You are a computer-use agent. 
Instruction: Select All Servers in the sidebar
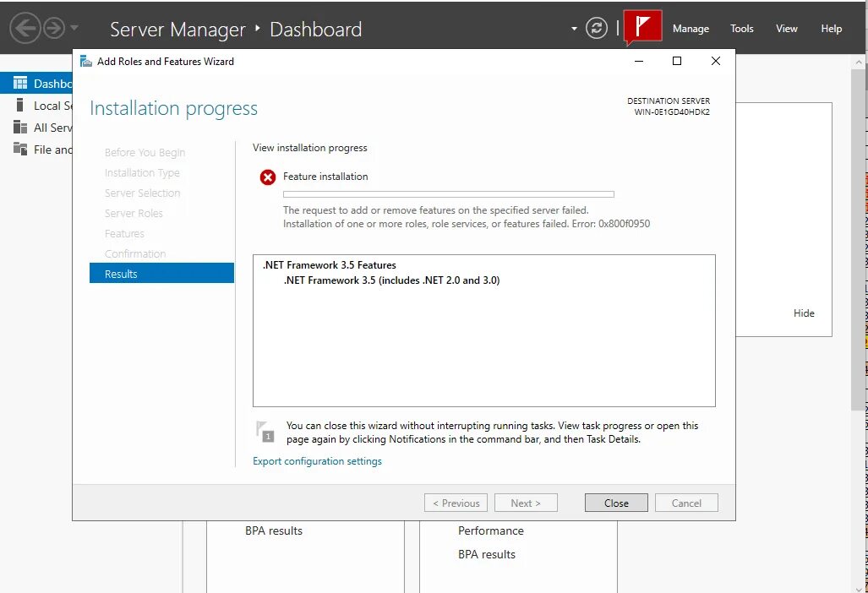coord(36,128)
